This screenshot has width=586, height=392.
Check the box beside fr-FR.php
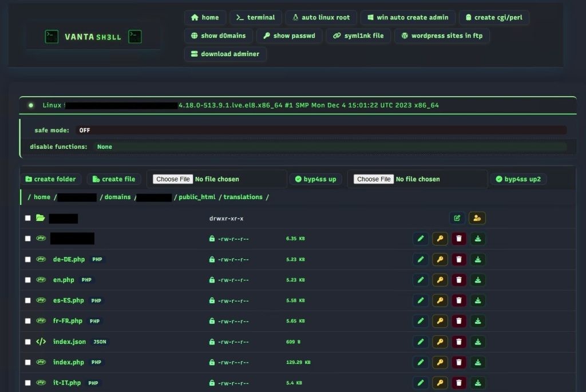(27, 321)
